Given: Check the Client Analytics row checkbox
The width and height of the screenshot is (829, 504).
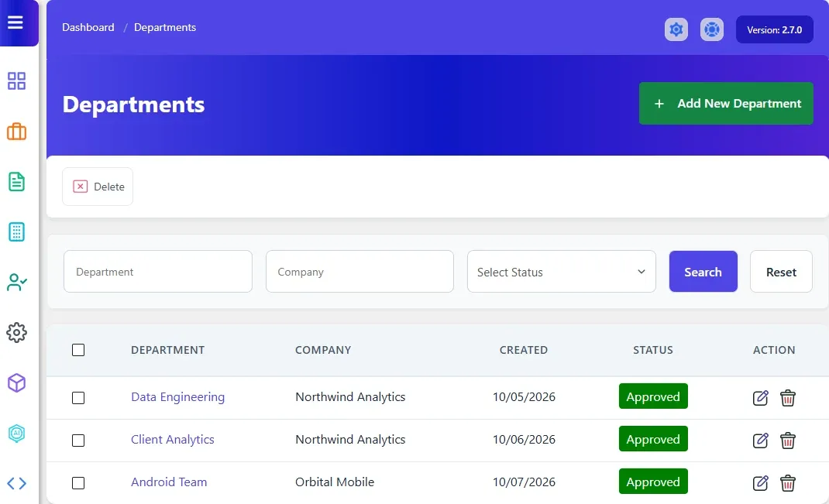Looking at the screenshot, I should [x=78, y=440].
